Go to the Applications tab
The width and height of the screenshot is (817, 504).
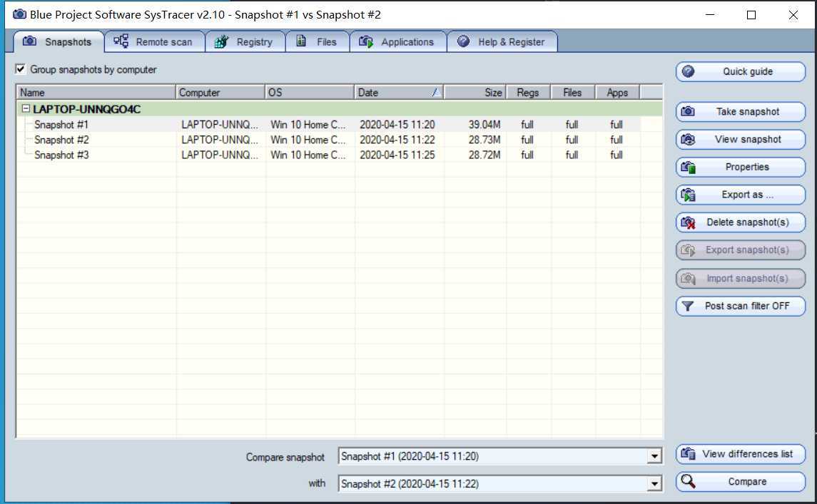(x=398, y=41)
